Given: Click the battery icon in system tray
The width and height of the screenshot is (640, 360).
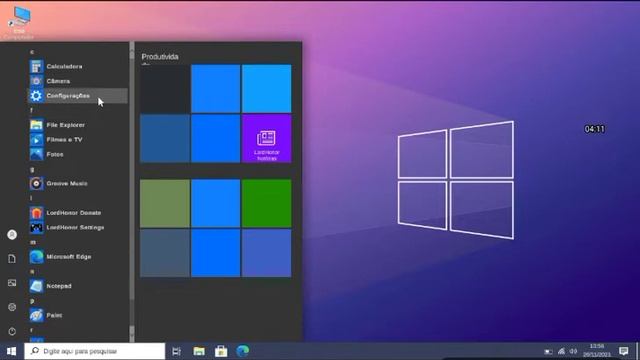Looking at the screenshot, I should 549,351.
